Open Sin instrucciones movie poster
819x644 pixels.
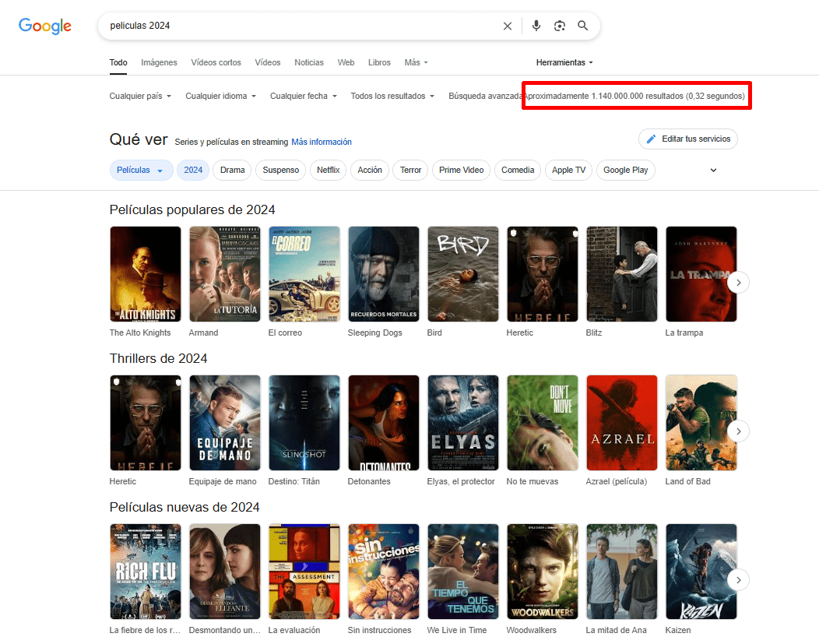(384, 572)
